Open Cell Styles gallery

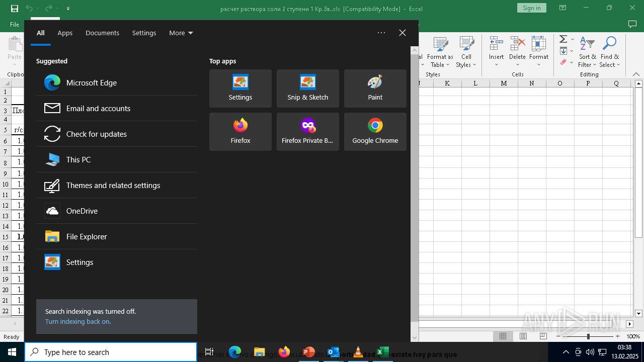tap(466, 52)
